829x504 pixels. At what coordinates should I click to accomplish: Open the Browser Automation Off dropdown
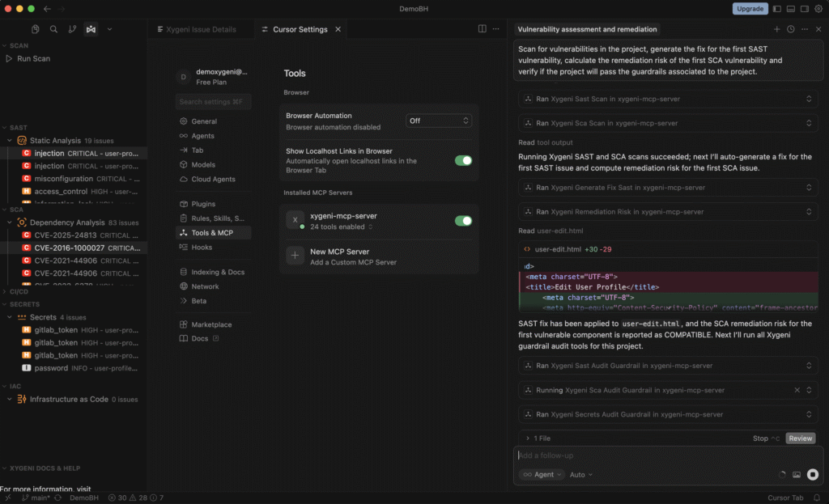tap(438, 121)
